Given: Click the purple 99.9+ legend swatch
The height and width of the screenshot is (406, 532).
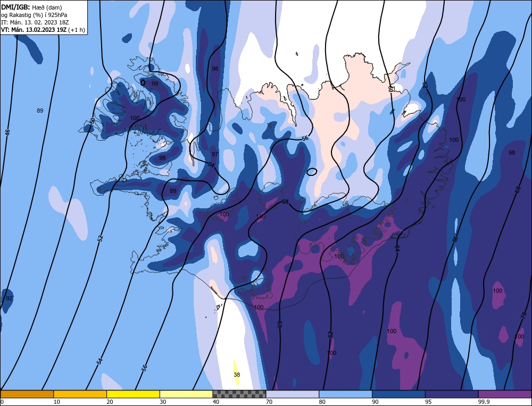Looking at the screenshot, I should click(x=505, y=394).
